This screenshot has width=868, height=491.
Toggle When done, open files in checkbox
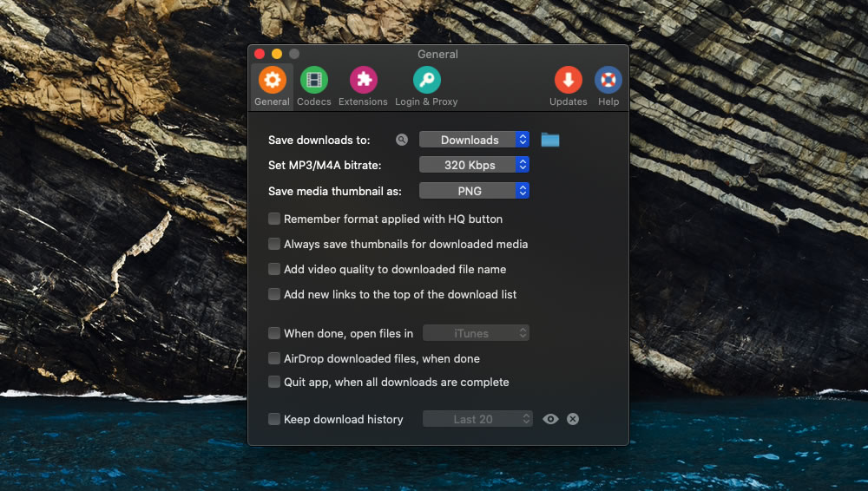pos(274,333)
